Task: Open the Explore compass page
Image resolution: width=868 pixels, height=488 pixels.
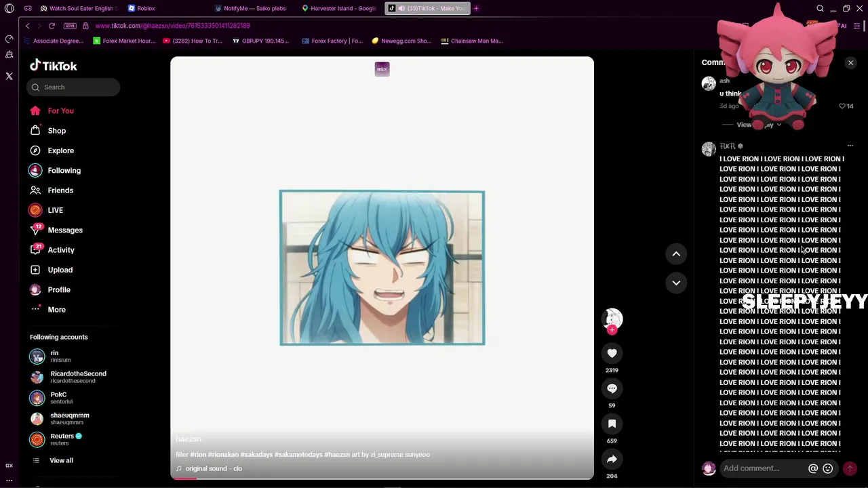Action: (52, 150)
